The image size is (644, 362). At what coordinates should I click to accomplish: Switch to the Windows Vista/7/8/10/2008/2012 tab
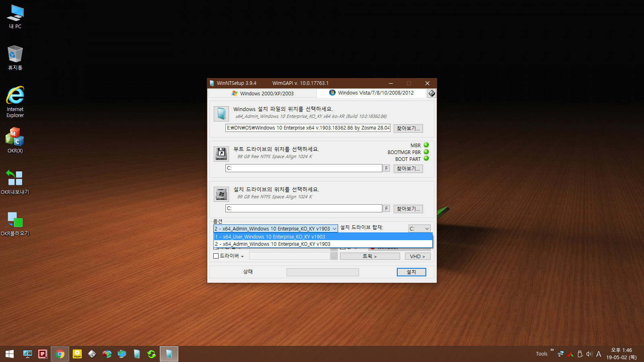coord(371,93)
